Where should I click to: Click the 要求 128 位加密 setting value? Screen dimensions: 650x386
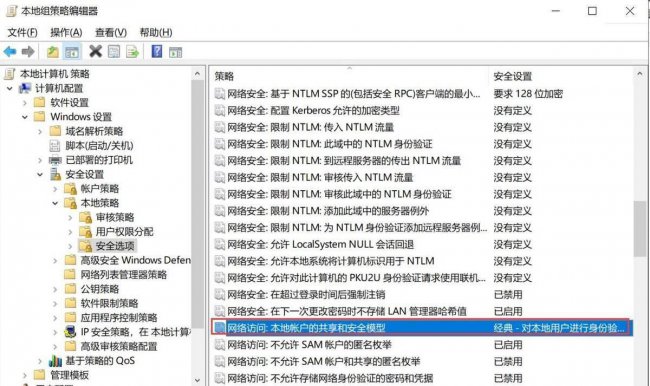(528, 94)
